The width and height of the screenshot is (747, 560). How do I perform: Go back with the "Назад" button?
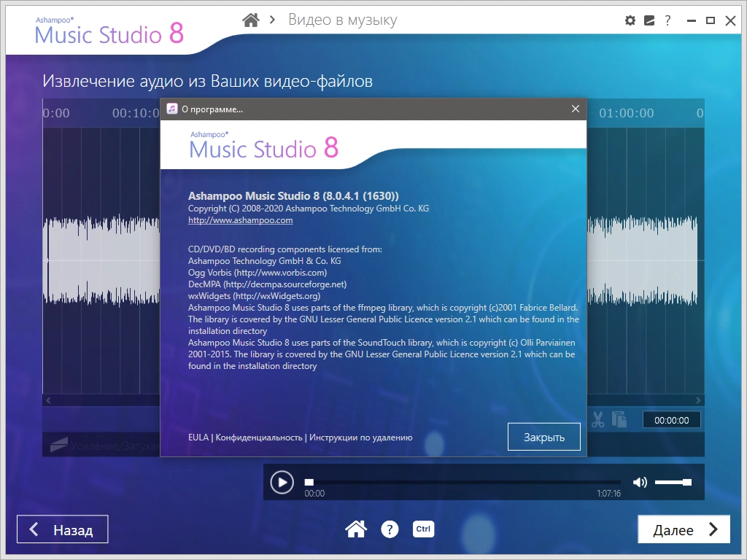point(63,529)
